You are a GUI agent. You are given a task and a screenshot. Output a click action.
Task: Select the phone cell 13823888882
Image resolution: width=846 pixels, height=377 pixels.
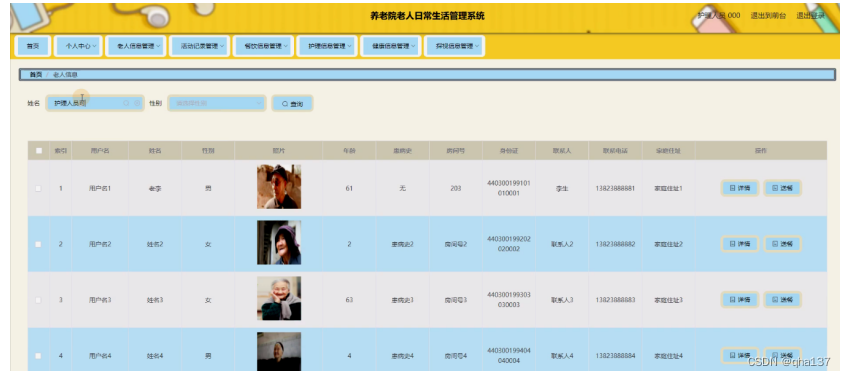(x=615, y=244)
